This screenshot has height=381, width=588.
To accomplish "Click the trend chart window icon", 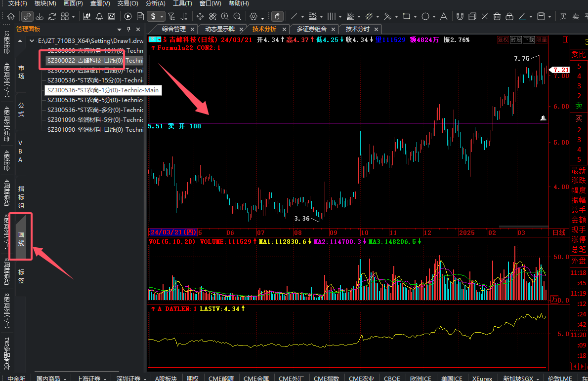I will tap(111, 16).
